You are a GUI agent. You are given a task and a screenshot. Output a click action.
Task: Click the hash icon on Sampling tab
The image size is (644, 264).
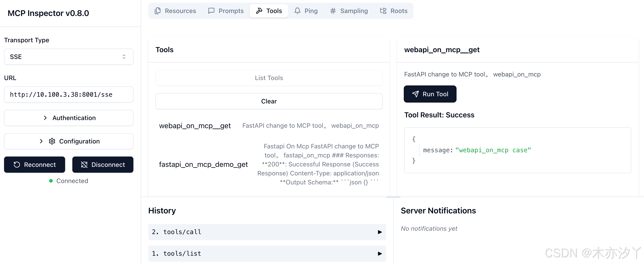pyautogui.click(x=333, y=11)
